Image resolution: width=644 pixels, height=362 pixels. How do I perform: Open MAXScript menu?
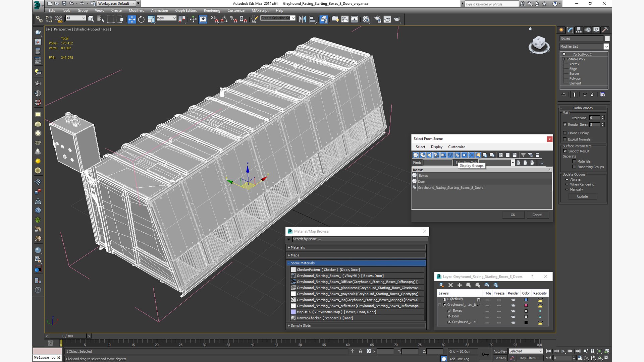coord(260,10)
